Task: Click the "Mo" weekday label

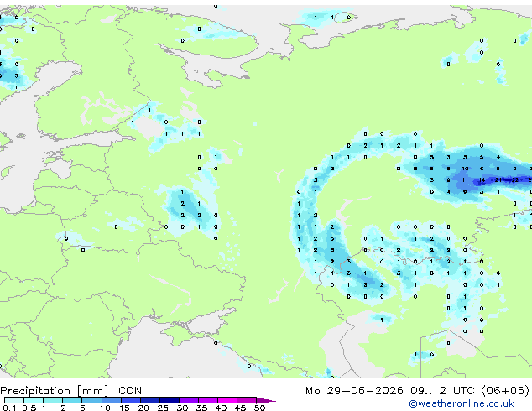Action: (x=312, y=391)
